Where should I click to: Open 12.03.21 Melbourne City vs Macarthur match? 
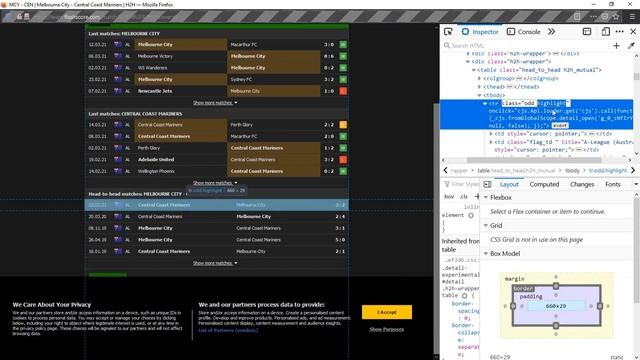[x=217, y=44]
